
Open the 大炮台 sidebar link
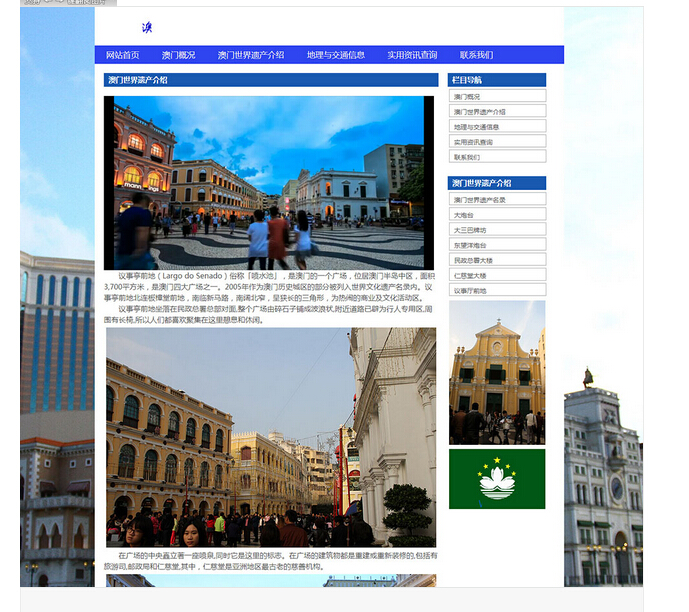(497, 215)
